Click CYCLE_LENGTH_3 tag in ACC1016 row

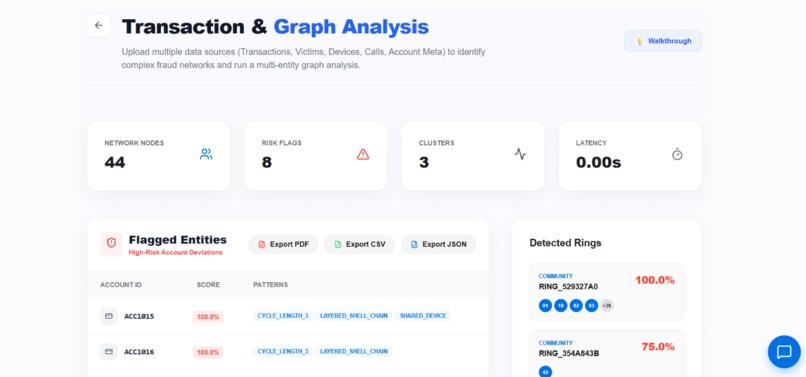tap(283, 351)
